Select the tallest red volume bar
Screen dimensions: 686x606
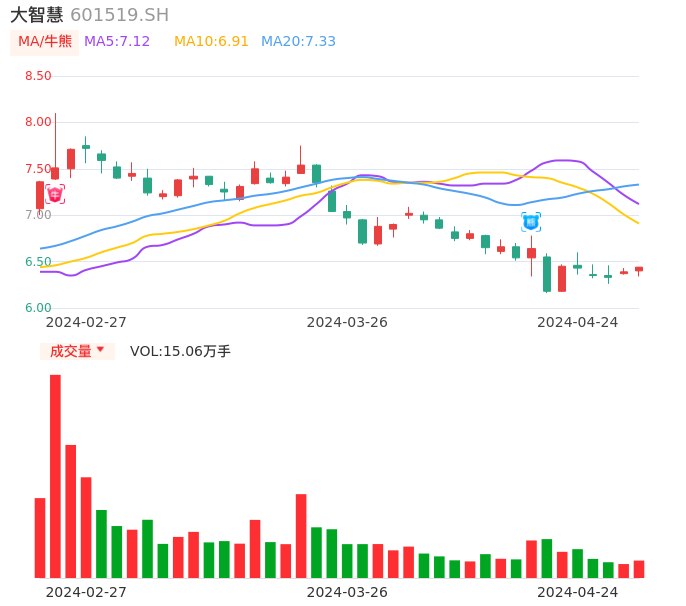[55, 476]
